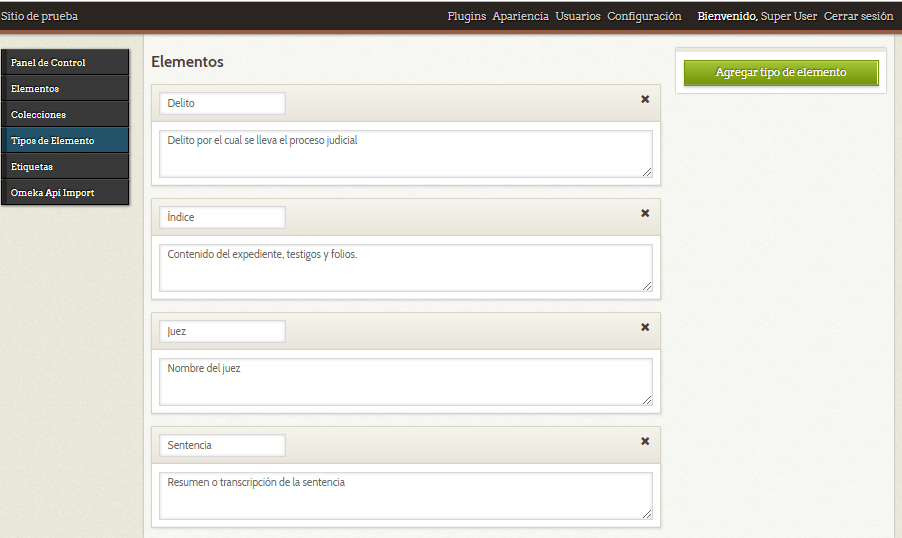Open Apariencia in top navigation
The width and height of the screenshot is (902, 538).
[520, 16]
